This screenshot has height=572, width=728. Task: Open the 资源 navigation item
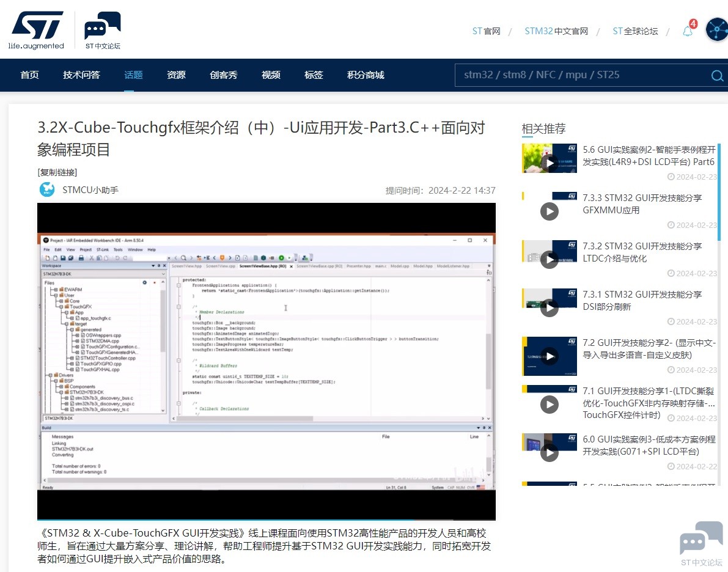[x=177, y=75]
